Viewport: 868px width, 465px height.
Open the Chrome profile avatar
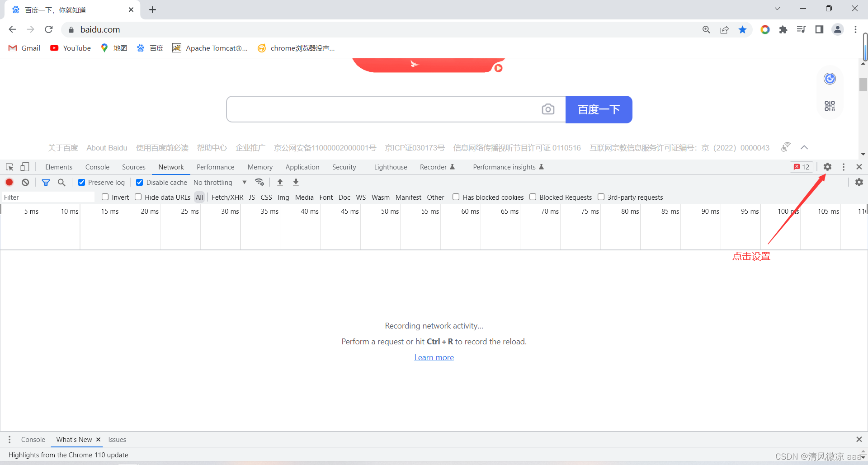(x=838, y=29)
